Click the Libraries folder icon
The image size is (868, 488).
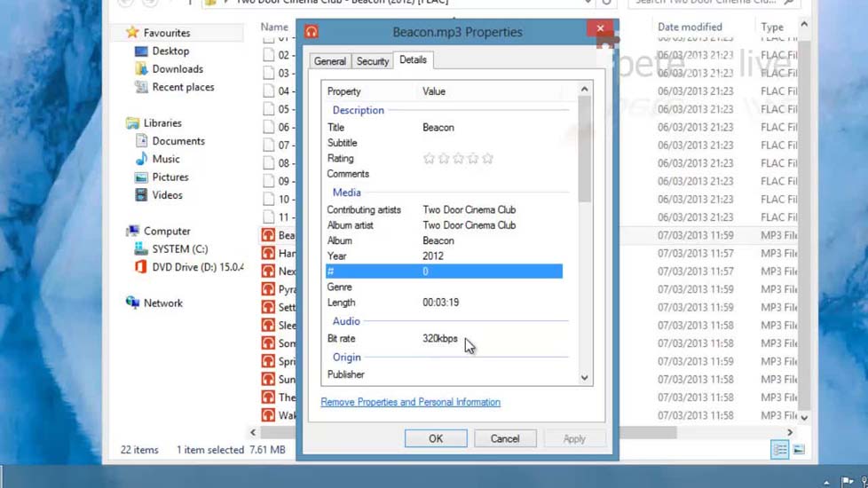click(x=132, y=122)
